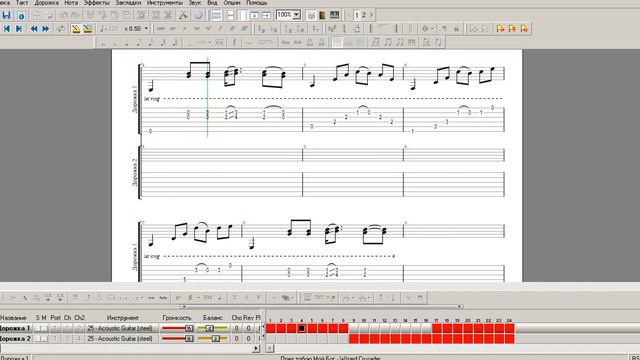This screenshot has height=360, width=640.
Task: Click the vibrato wave effect icon
Action: (163, 298)
